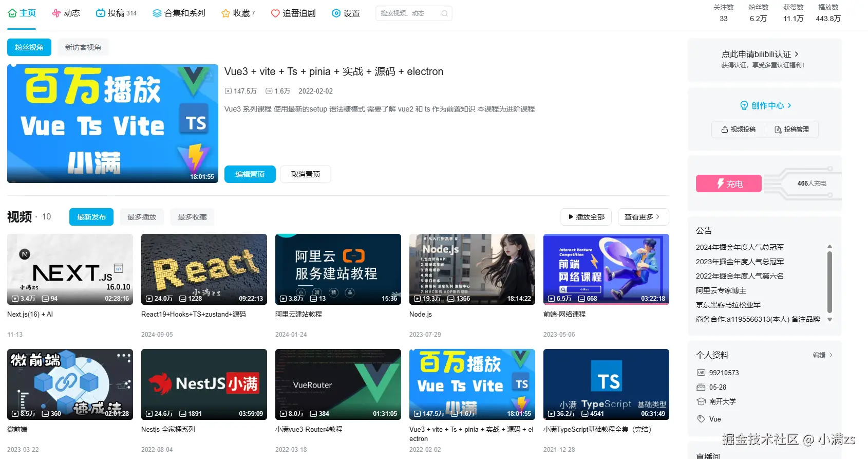Click the star icon beside 收藏
This screenshot has width=868, height=459.
coord(225,13)
